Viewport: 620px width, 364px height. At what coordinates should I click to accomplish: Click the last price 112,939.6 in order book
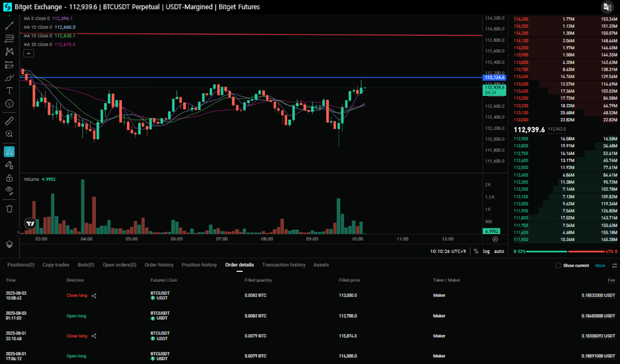[529, 130]
